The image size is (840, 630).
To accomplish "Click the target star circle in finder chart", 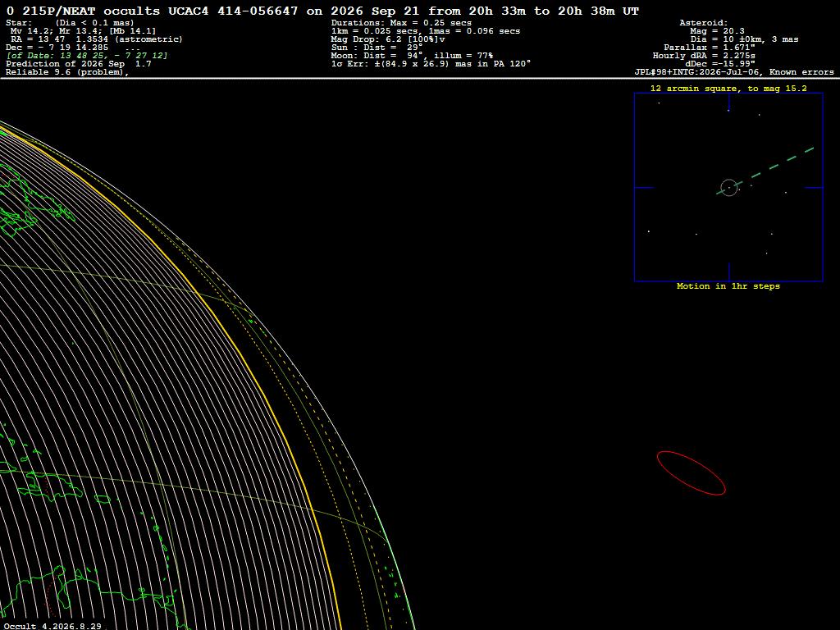I will coord(728,188).
